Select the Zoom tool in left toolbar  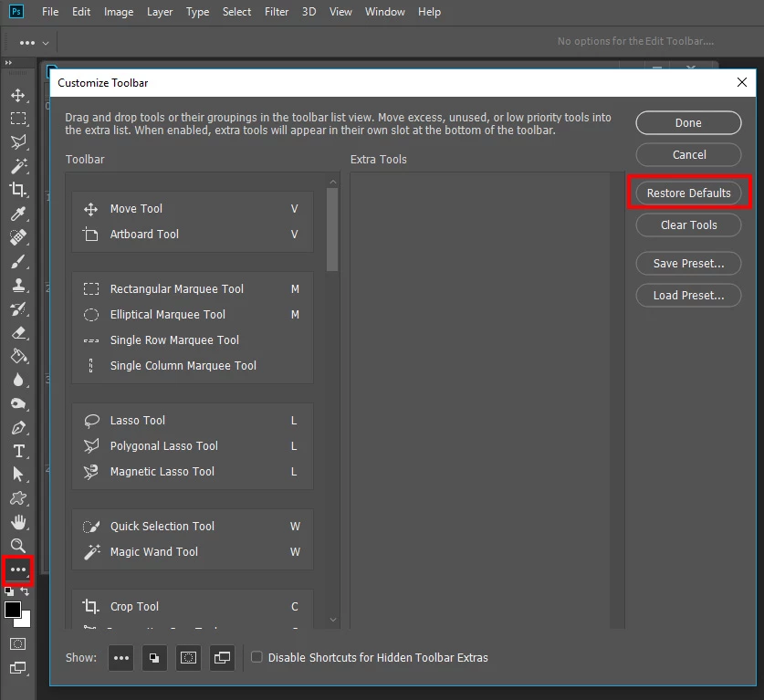coord(18,545)
